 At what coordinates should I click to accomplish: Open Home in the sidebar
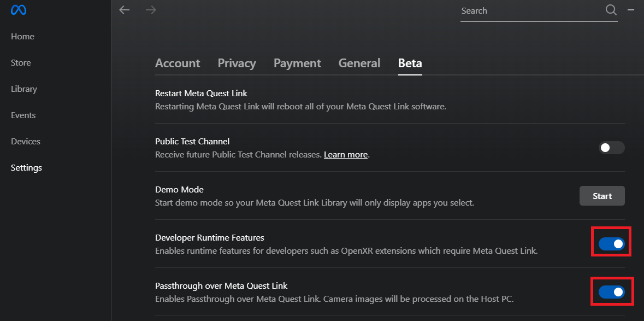[22, 37]
